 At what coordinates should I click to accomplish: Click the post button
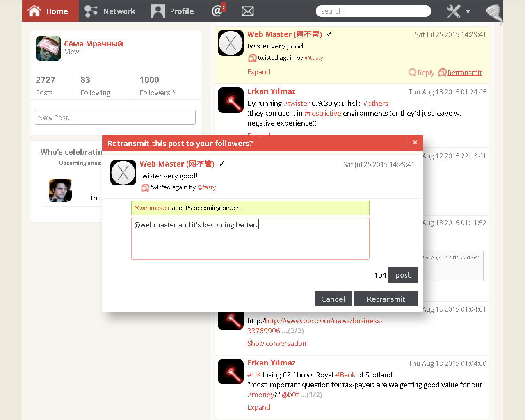tap(403, 275)
